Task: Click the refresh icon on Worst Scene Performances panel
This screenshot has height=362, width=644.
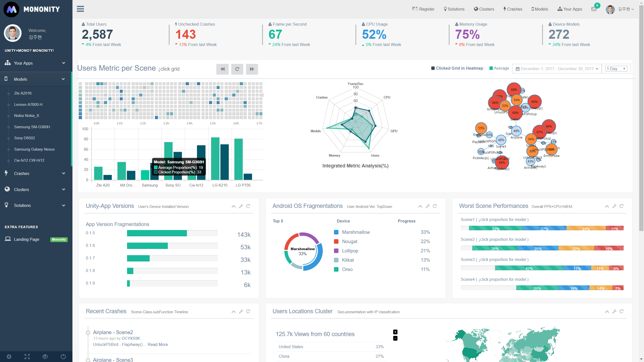Action: click(621, 206)
